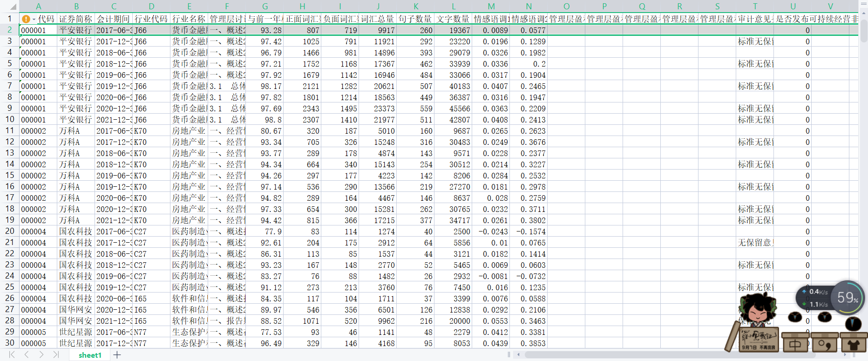This screenshot has width=868, height=361.
Task: Click the next sheet navigation arrow
Action: [41, 355]
